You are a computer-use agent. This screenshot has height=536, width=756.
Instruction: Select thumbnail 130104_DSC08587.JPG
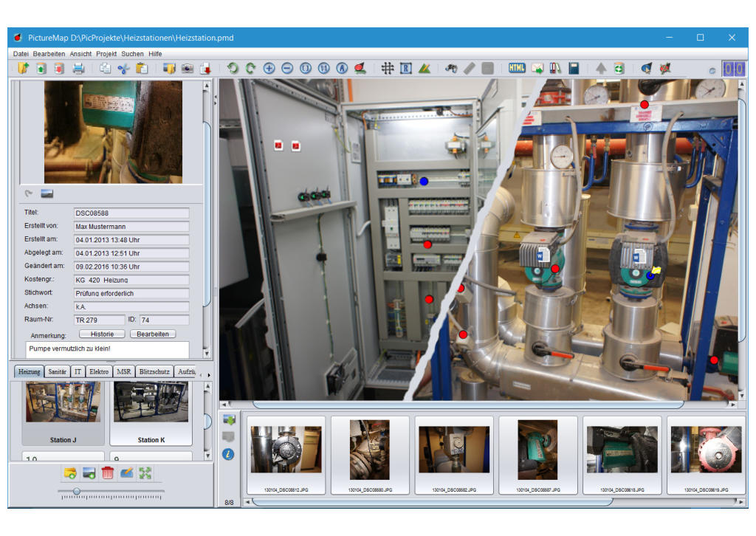coord(538,456)
